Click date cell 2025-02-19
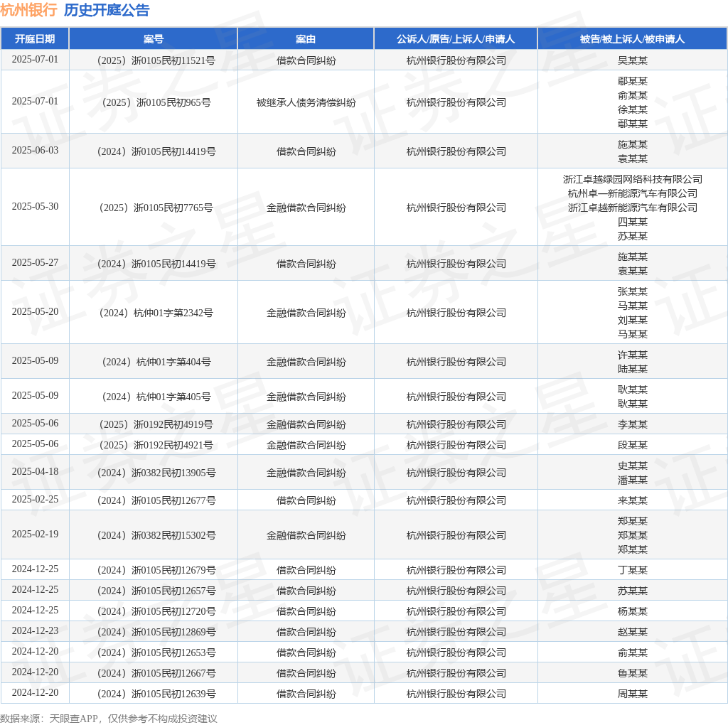The image size is (728, 725). [35, 535]
